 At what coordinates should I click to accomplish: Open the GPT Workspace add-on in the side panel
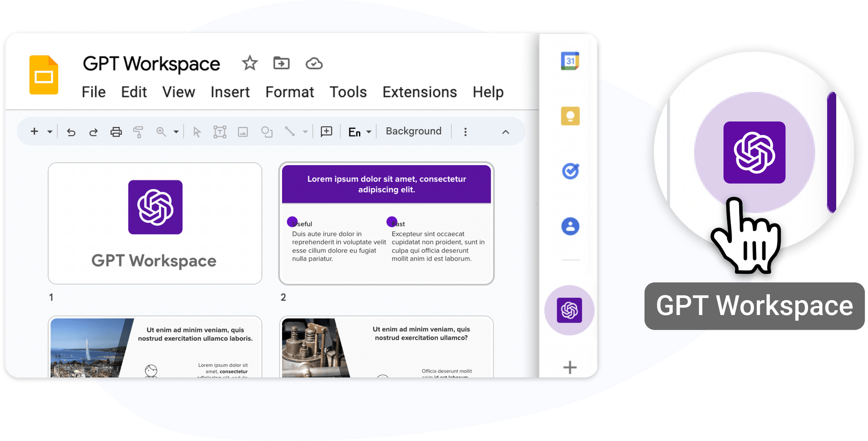[x=569, y=310]
